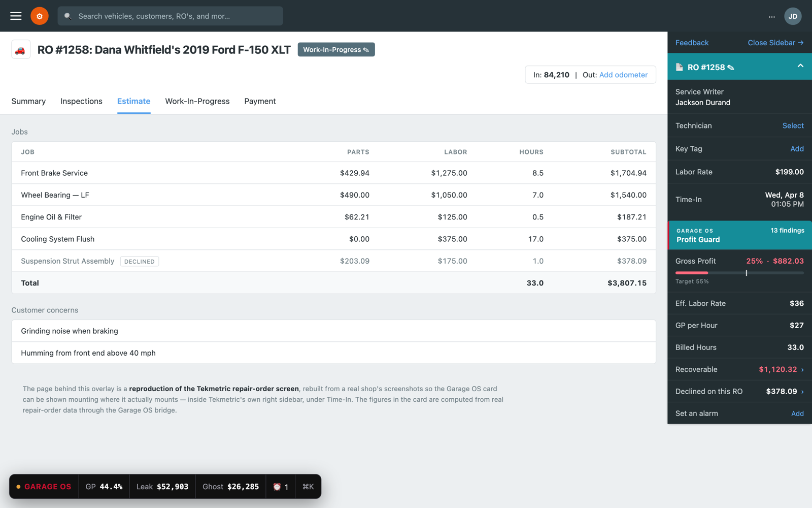812x508 pixels.
Task: Open the Suspension Strut Assembly job
Action: click(x=333, y=261)
